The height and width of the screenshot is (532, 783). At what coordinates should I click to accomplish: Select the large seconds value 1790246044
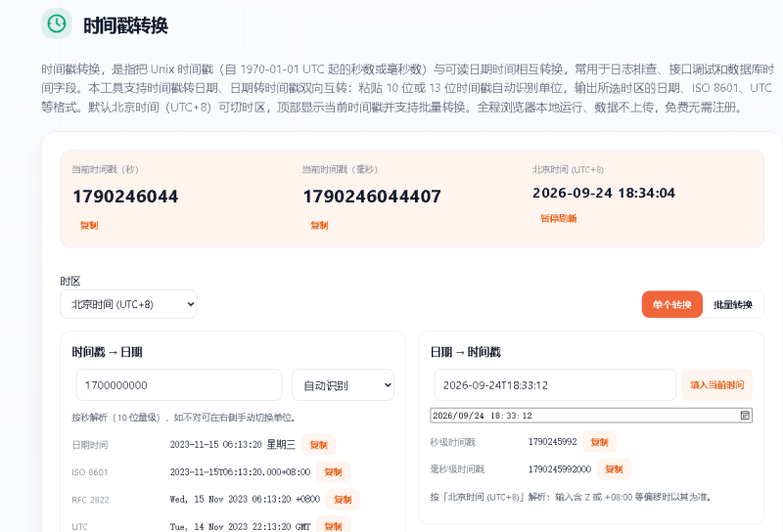(x=125, y=197)
